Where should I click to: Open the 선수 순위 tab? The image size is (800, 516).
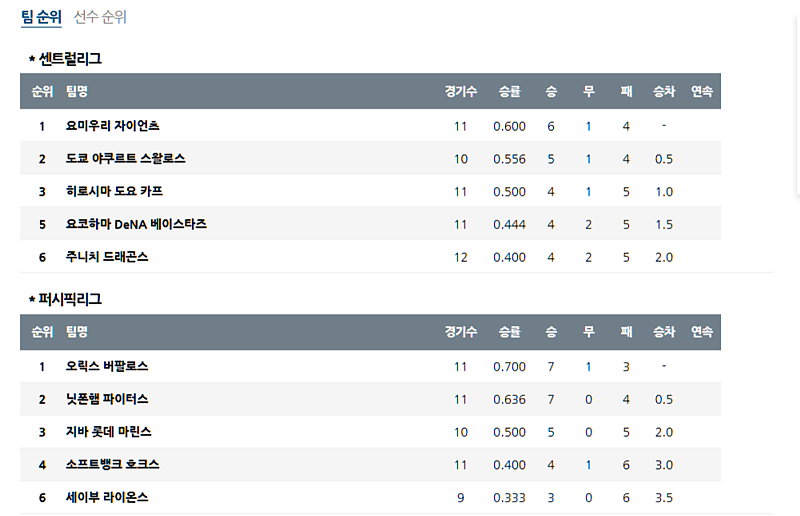[100, 17]
